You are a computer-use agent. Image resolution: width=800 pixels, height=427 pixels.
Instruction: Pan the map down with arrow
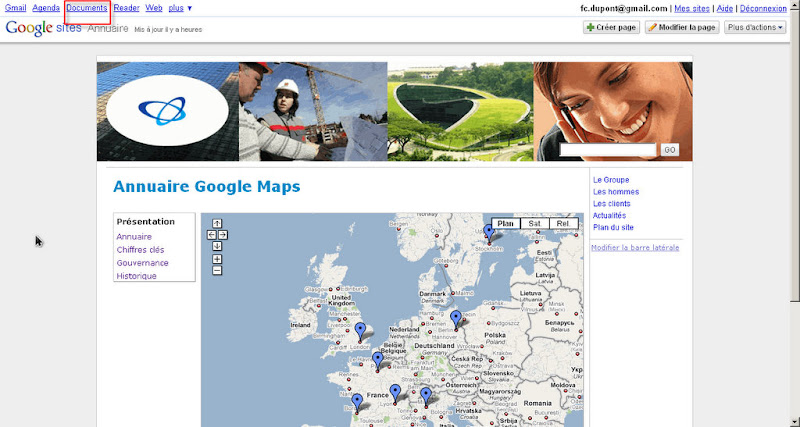point(217,246)
